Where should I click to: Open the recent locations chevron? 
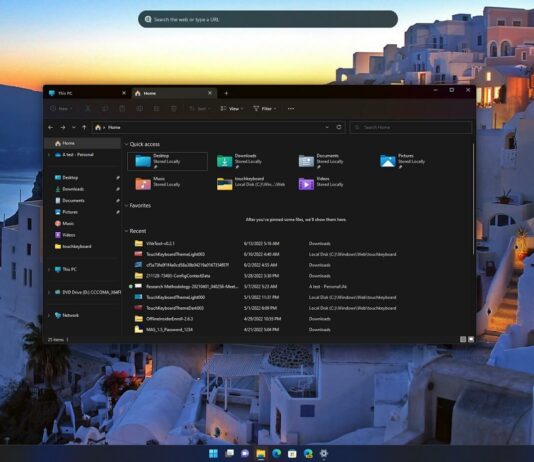(x=74, y=127)
